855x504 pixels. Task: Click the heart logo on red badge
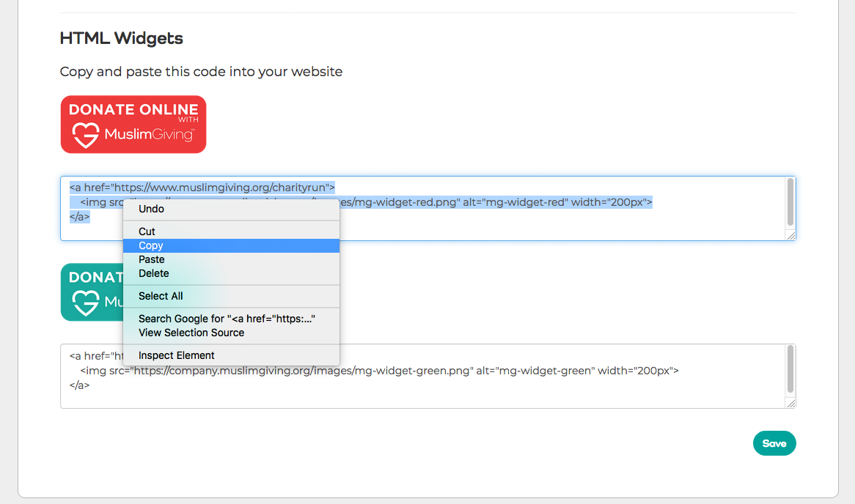[86, 135]
